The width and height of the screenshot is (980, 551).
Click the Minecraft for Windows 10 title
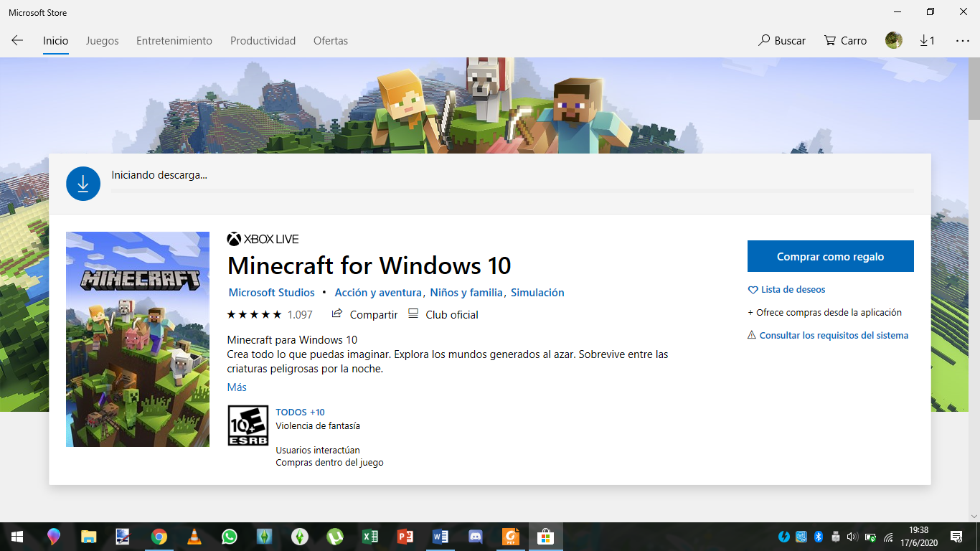(x=369, y=265)
